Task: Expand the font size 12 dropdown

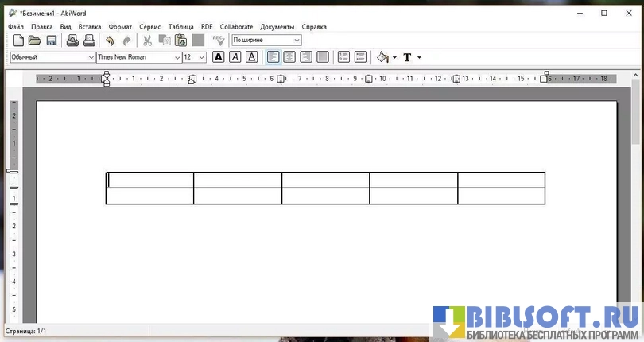Action: click(x=201, y=57)
